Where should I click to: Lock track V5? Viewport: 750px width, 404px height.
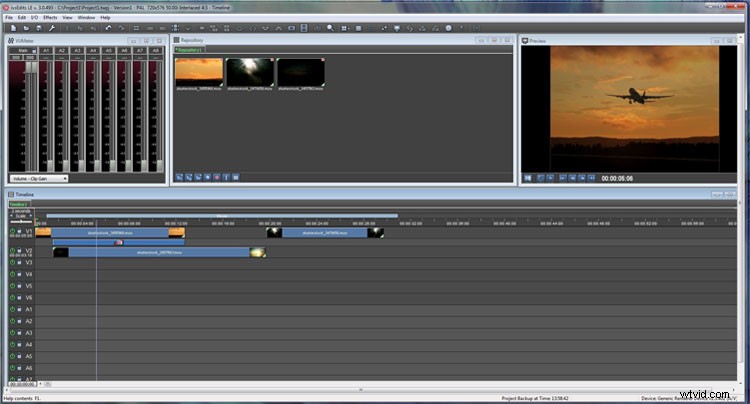[20, 286]
